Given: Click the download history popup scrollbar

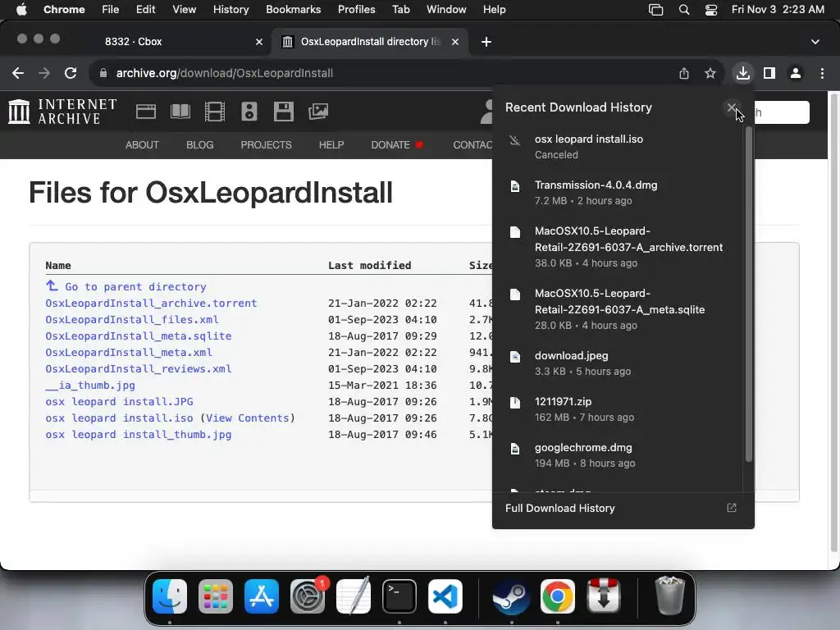Looking at the screenshot, I should click(748, 294).
